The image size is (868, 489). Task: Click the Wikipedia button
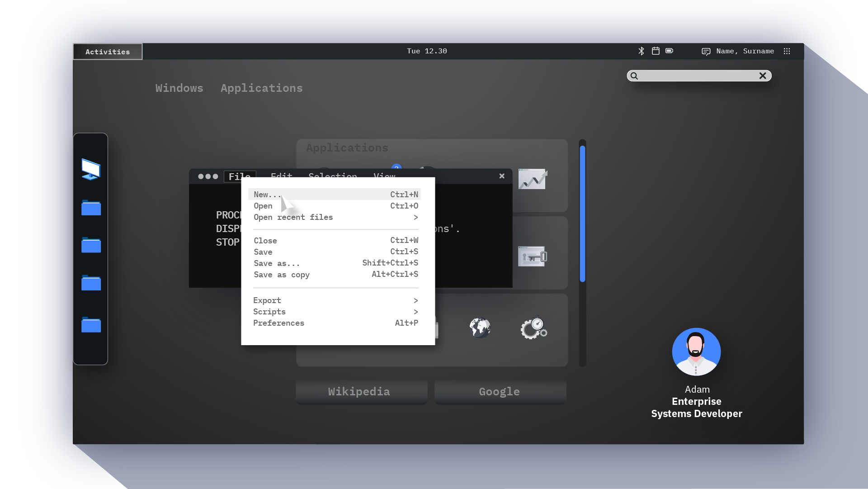(x=359, y=392)
